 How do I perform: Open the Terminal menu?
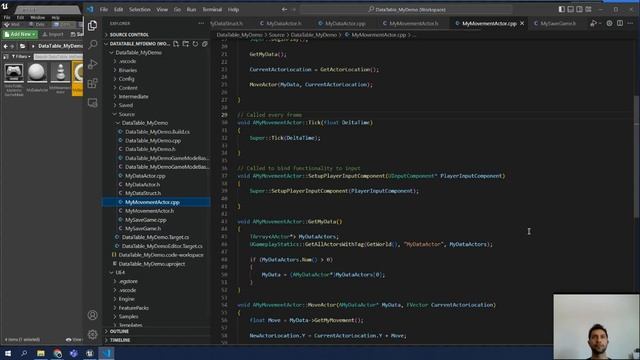coord(212,9)
